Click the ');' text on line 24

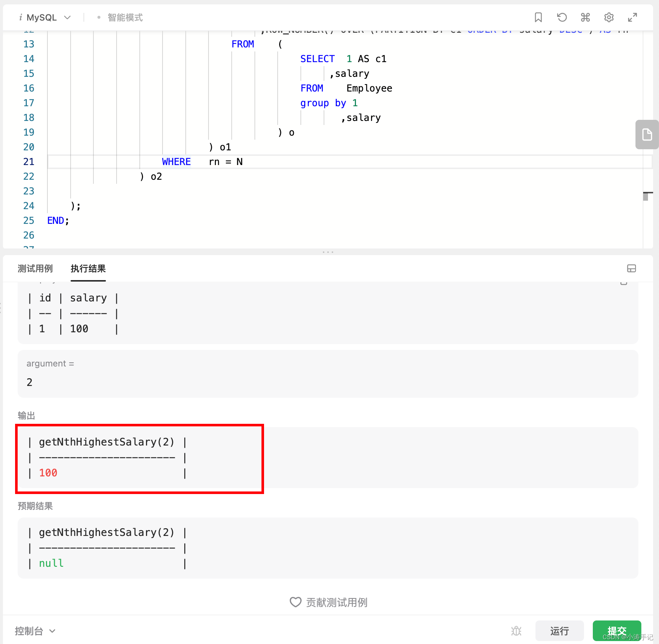click(75, 206)
